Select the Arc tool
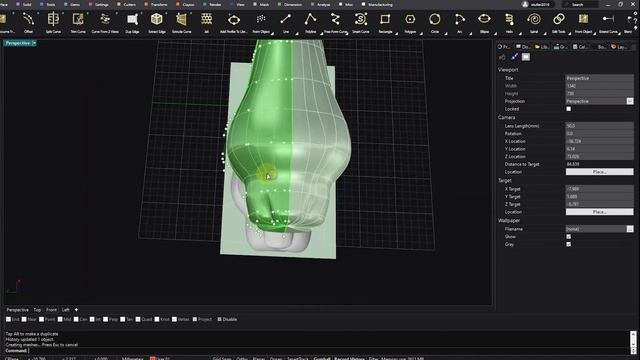 tap(460, 22)
